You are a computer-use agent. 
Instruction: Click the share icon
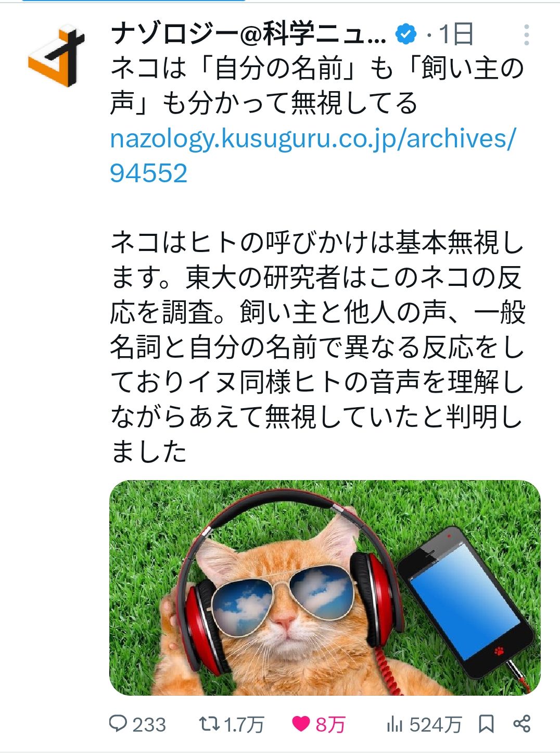click(x=521, y=723)
